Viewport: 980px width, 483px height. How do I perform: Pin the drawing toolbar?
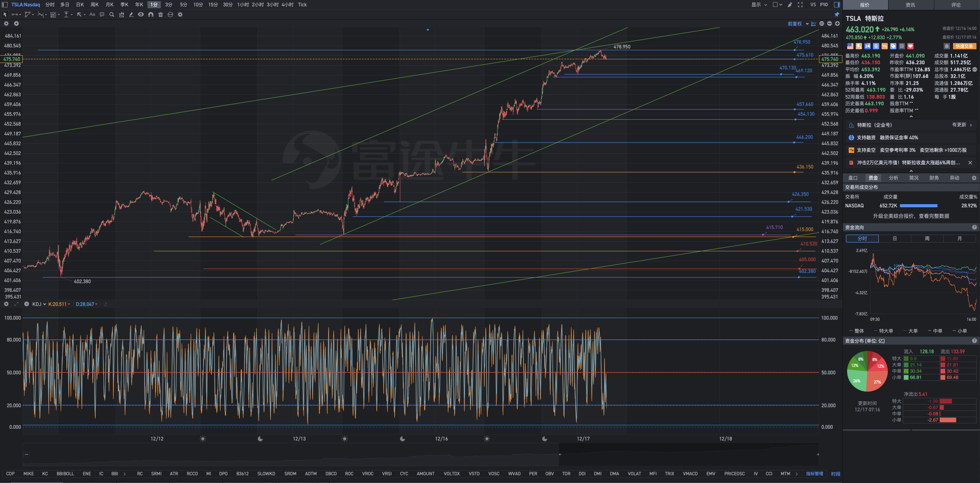click(837, 14)
